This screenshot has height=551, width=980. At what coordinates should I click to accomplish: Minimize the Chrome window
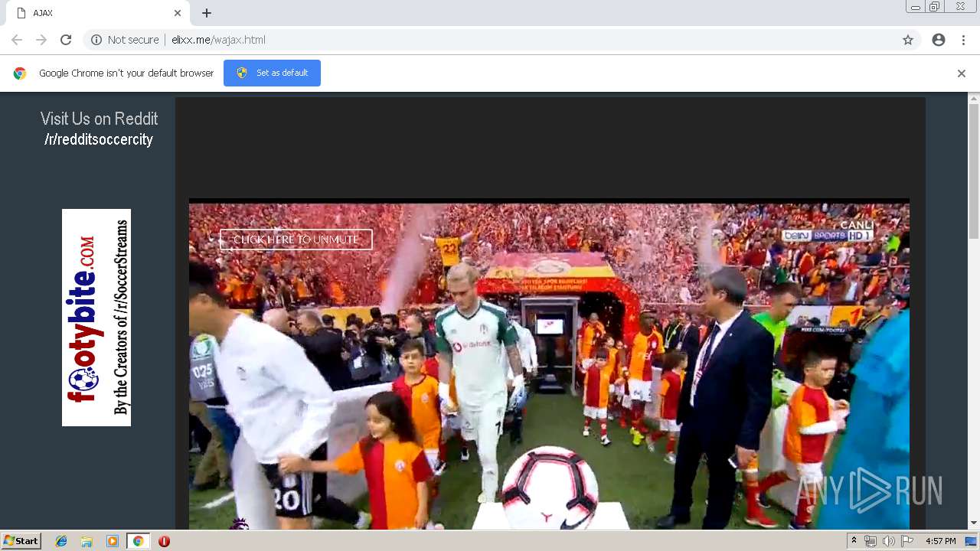point(915,7)
